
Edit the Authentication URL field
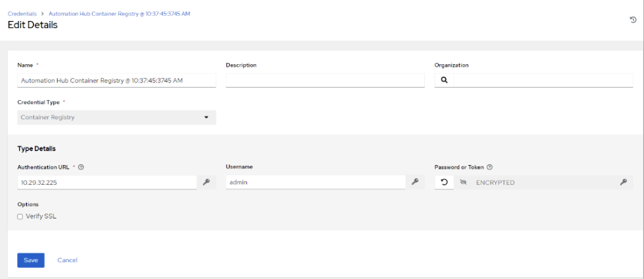(107, 182)
